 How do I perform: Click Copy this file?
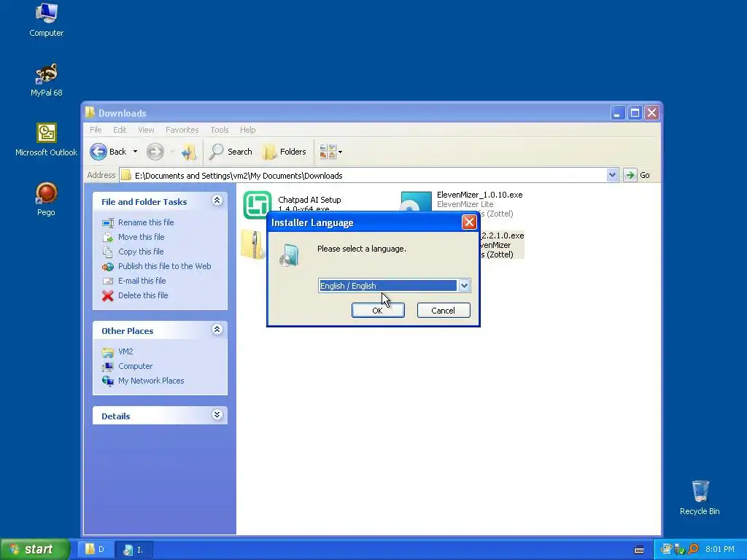point(141,252)
